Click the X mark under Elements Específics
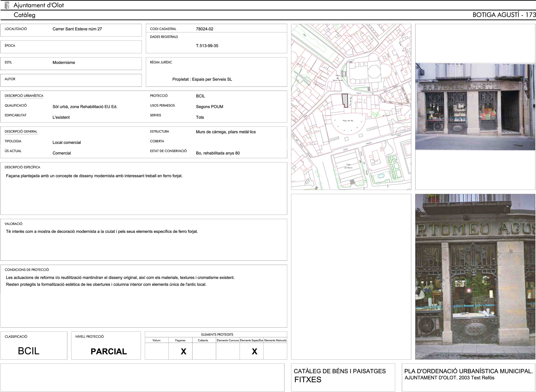The width and height of the screenshot is (536, 392). (x=254, y=351)
